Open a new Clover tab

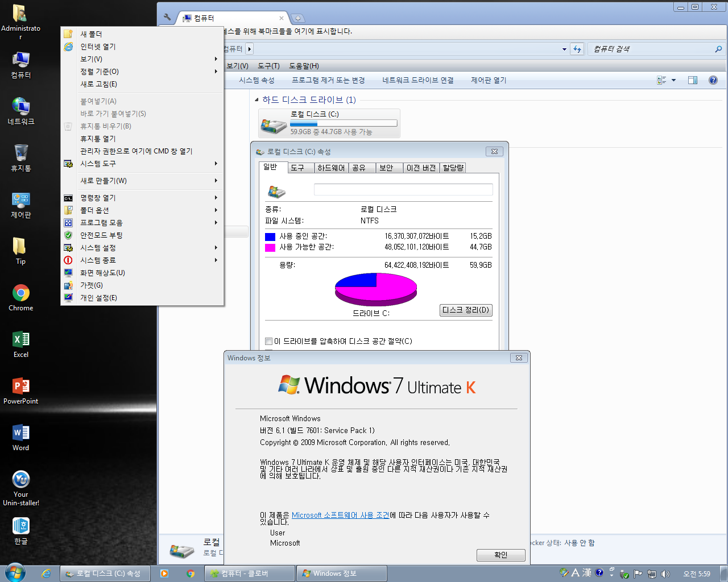(x=297, y=18)
